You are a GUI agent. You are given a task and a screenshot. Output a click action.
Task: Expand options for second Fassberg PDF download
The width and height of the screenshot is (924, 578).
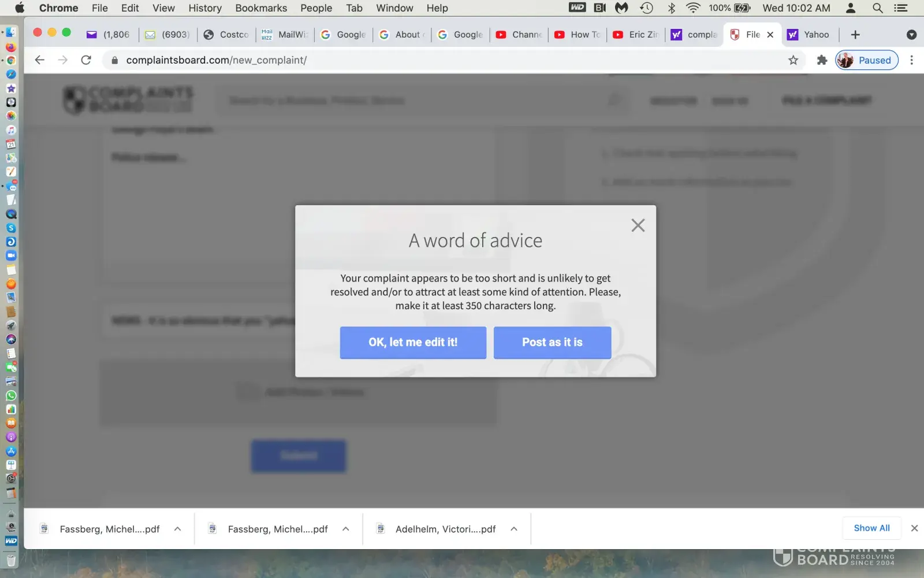tap(346, 529)
